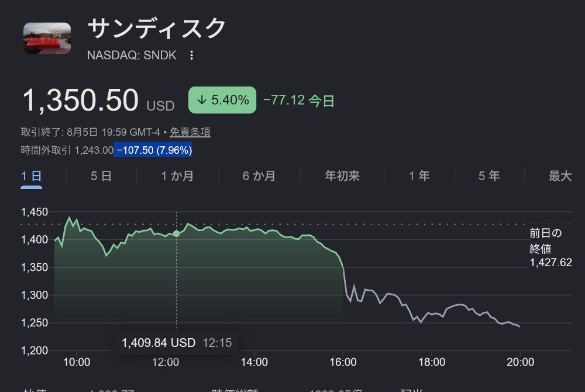The image size is (585, 392).
Task: Select the 6か月 range tab
Action: pyautogui.click(x=259, y=176)
